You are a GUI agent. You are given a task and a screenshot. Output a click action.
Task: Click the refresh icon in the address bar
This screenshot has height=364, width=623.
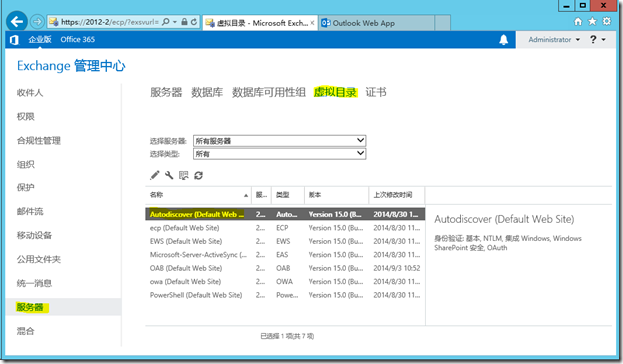[194, 22]
